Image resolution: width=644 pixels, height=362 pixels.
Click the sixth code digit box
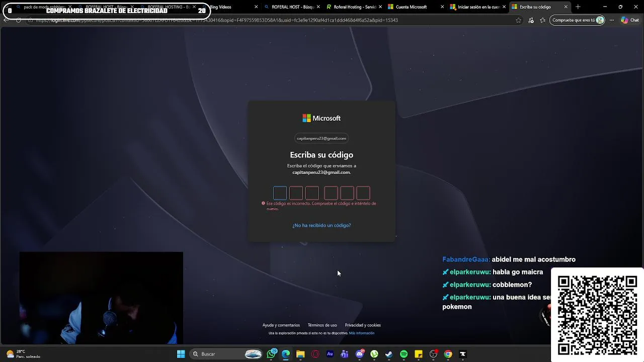(363, 193)
